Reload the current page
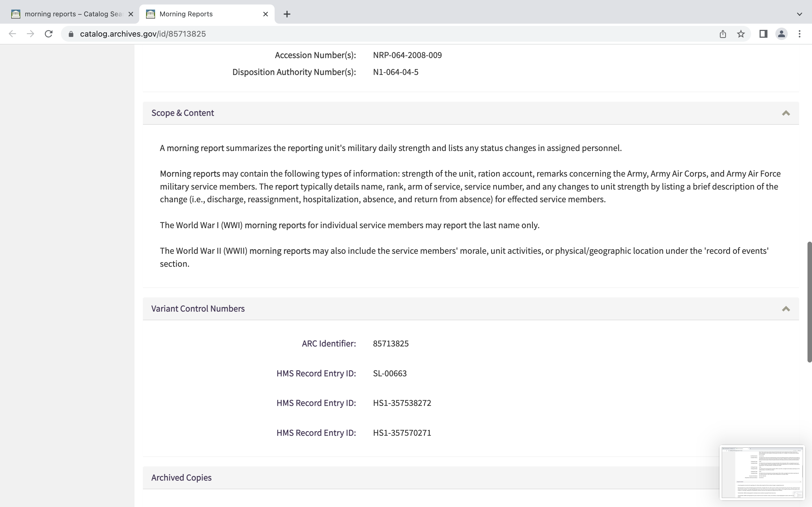This screenshot has width=812, height=507. click(x=49, y=34)
